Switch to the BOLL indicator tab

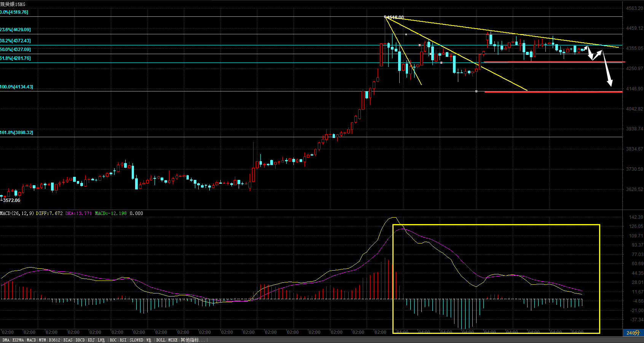pyautogui.click(x=161, y=340)
